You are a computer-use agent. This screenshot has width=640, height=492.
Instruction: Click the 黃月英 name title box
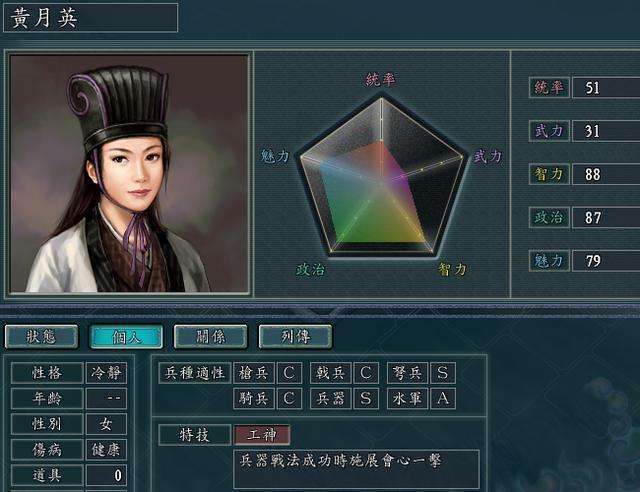point(91,18)
